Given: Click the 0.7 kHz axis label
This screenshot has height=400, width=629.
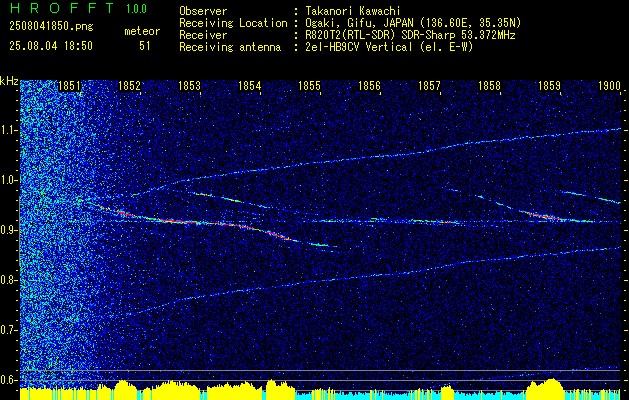Looking at the screenshot, I should click(9, 330).
